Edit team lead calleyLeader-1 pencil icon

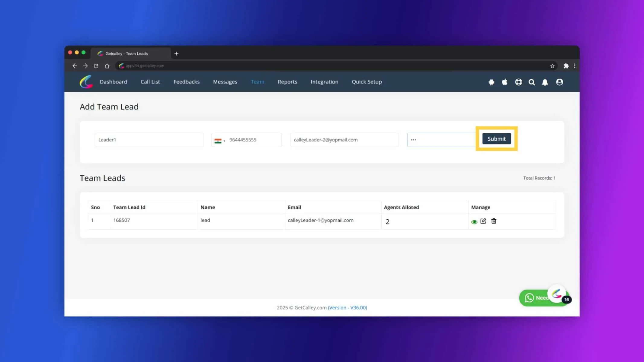[x=483, y=221]
